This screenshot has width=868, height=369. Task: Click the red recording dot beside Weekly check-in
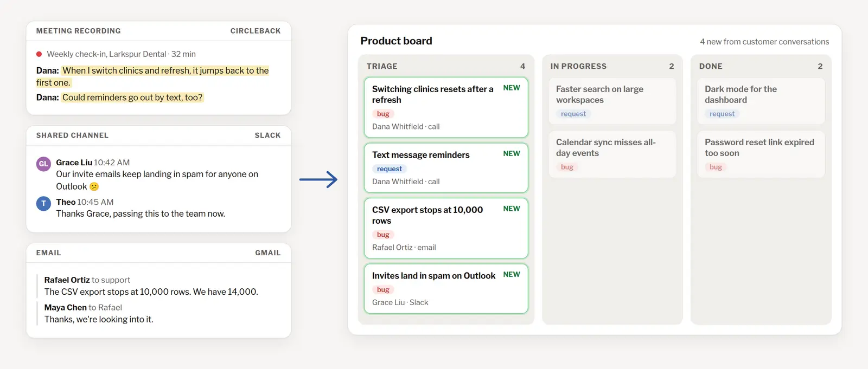coord(39,54)
